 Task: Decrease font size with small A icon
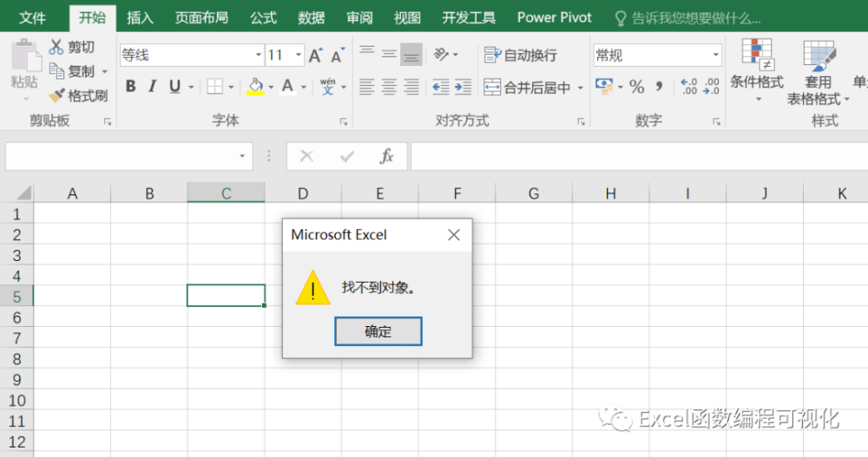click(x=337, y=55)
